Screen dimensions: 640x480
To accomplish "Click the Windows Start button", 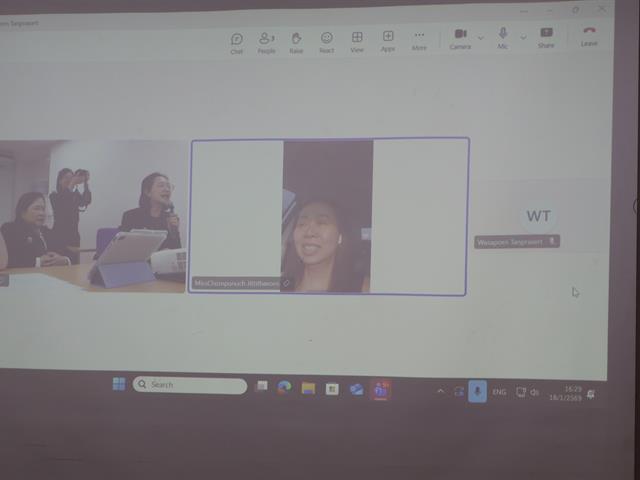I will (x=119, y=384).
